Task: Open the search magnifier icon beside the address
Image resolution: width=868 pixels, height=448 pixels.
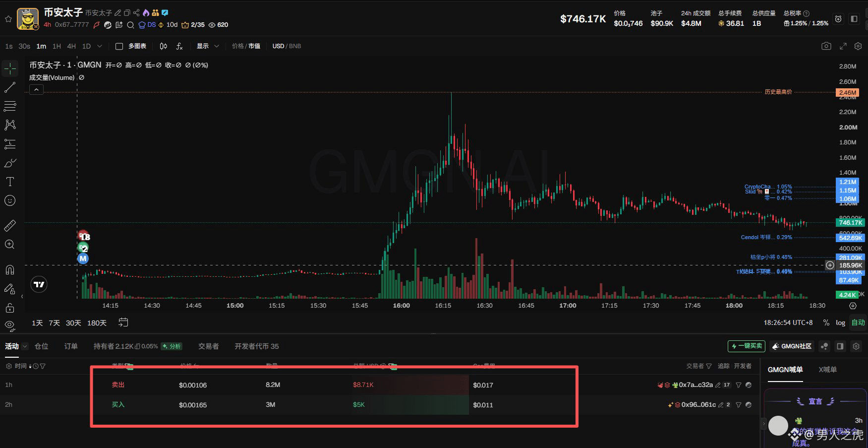Action: pyautogui.click(x=130, y=25)
